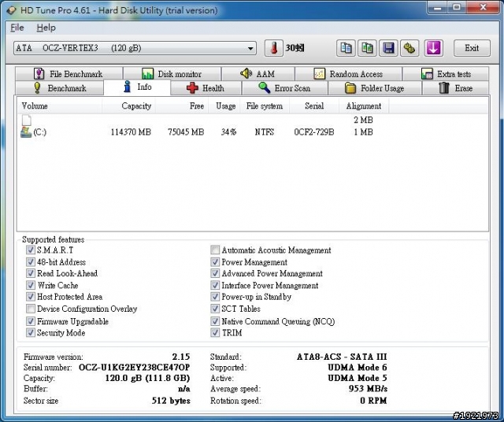Open the File menu

[x=17, y=28]
